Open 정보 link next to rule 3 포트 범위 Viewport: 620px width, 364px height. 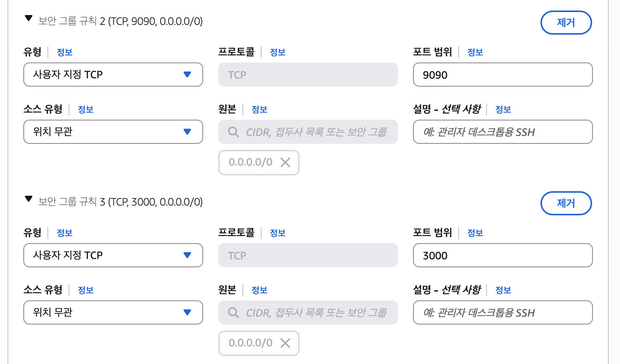pyautogui.click(x=475, y=233)
